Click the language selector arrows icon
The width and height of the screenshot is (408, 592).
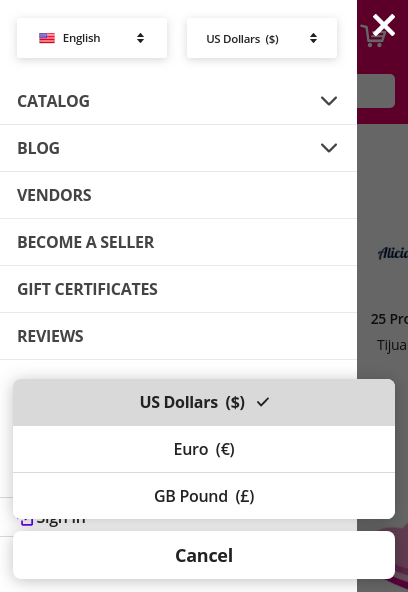click(140, 38)
